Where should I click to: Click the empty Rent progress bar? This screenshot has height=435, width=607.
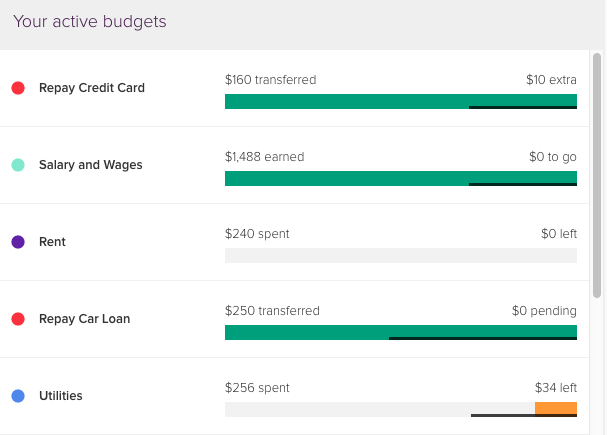tap(400, 255)
